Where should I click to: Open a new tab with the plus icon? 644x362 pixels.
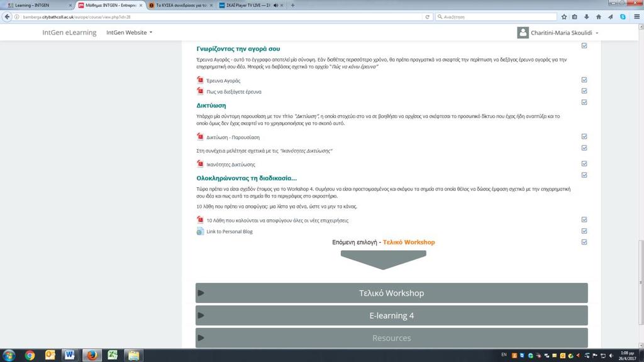coord(292,5)
